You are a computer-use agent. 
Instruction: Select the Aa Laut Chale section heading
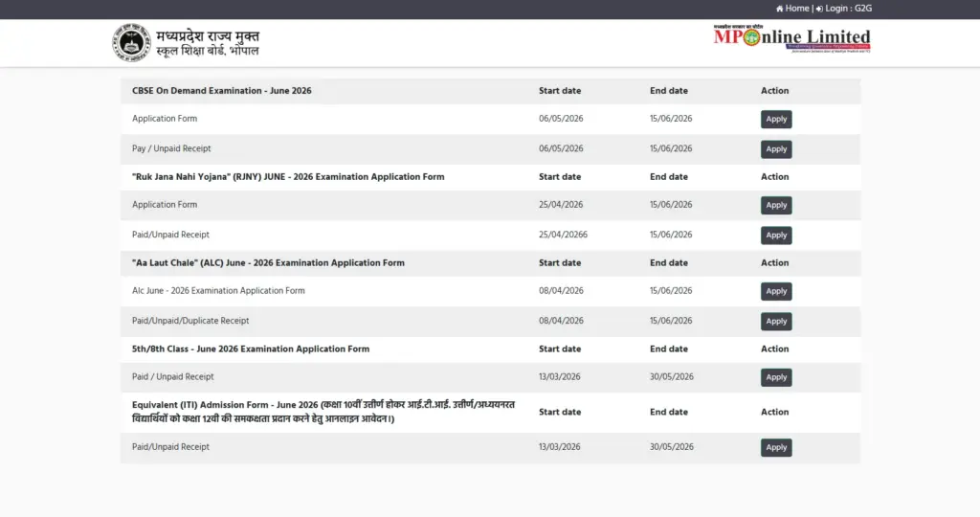pos(268,263)
